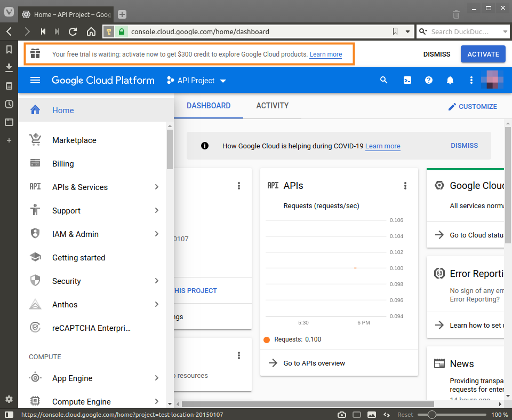Expand the Compute Engine submenu
Viewport: 512px width, 420px height.
157,401
